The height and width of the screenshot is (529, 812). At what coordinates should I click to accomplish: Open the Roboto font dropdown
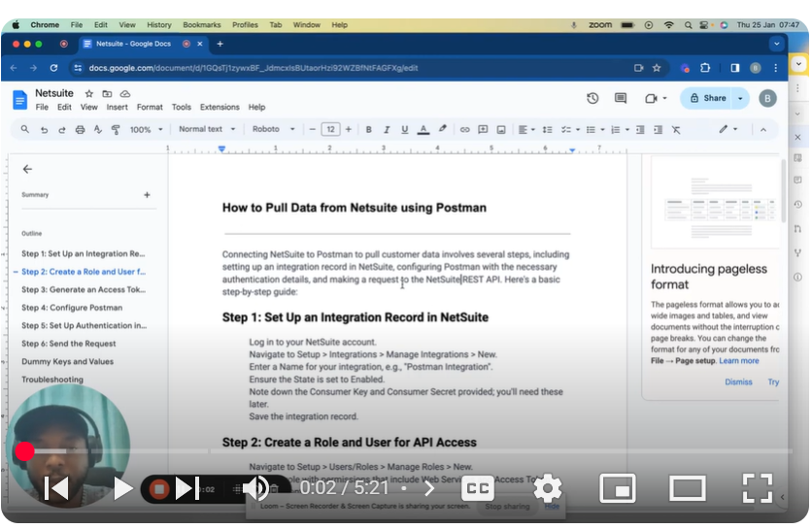[x=274, y=129]
